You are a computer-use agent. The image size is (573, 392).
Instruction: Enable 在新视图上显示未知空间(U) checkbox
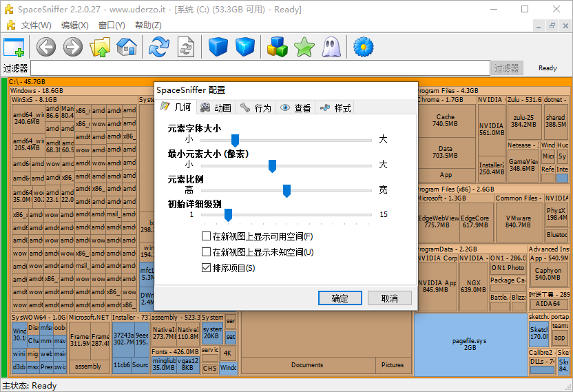(206, 252)
